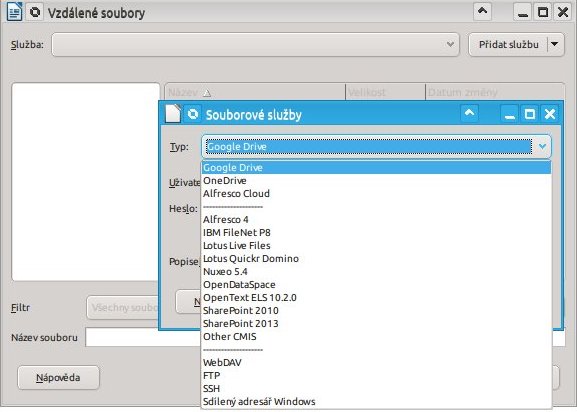Select IBM FileNet P8 entry

tap(376, 232)
